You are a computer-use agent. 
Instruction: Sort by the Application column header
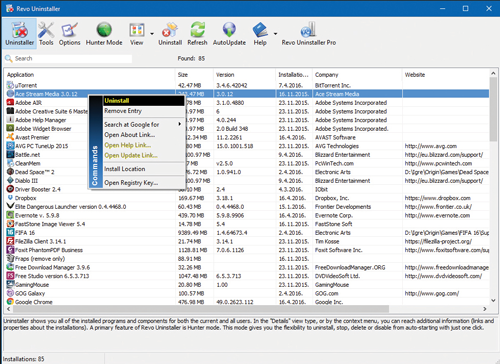(x=89, y=75)
